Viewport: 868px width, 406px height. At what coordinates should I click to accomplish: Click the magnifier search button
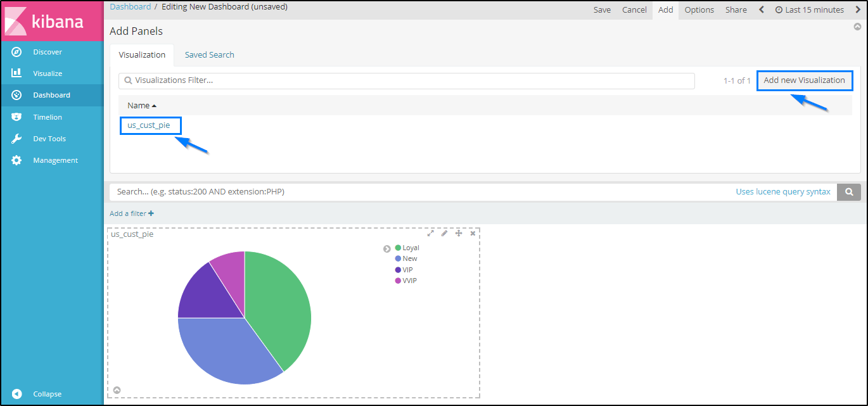(848, 192)
